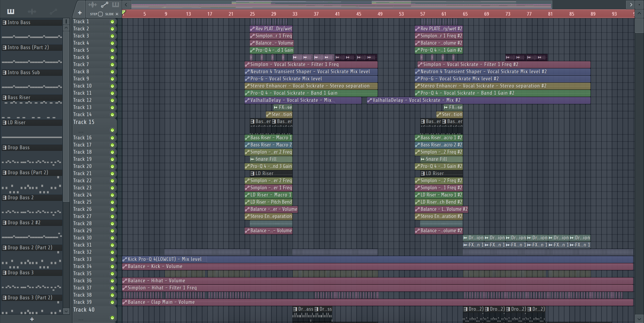Toggle the SLIDE option
This screenshot has width=644, height=323.
tap(117, 14)
